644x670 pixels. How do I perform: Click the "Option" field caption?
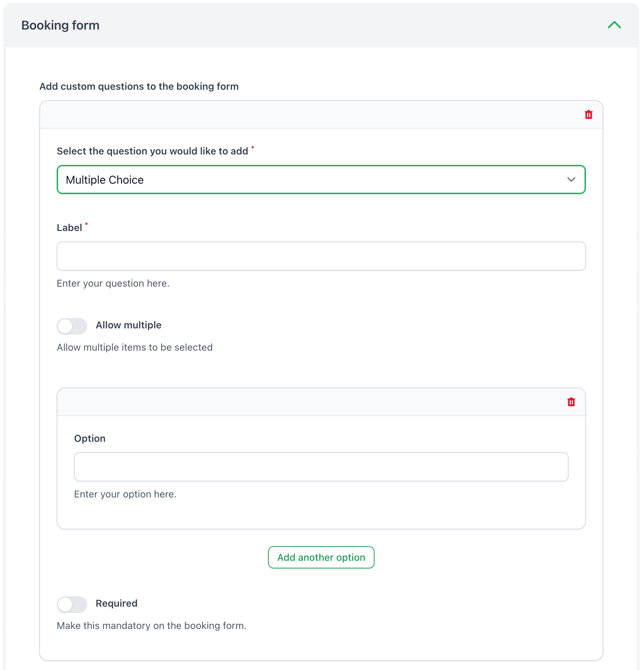click(90, 438)
